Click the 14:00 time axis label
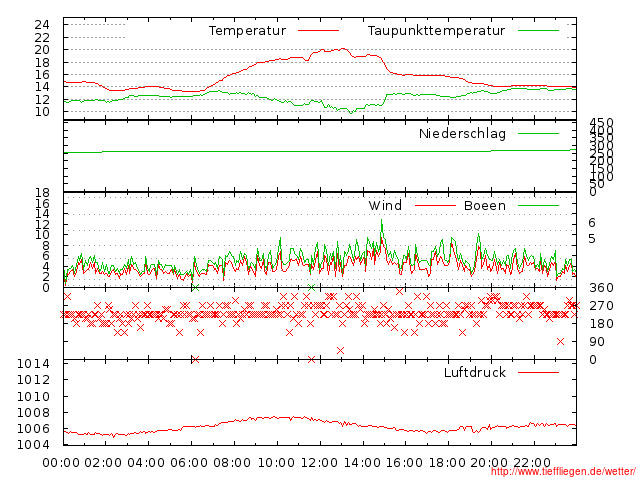The height and width of the screenshot is (480, 640). click(x=362, y=463)
